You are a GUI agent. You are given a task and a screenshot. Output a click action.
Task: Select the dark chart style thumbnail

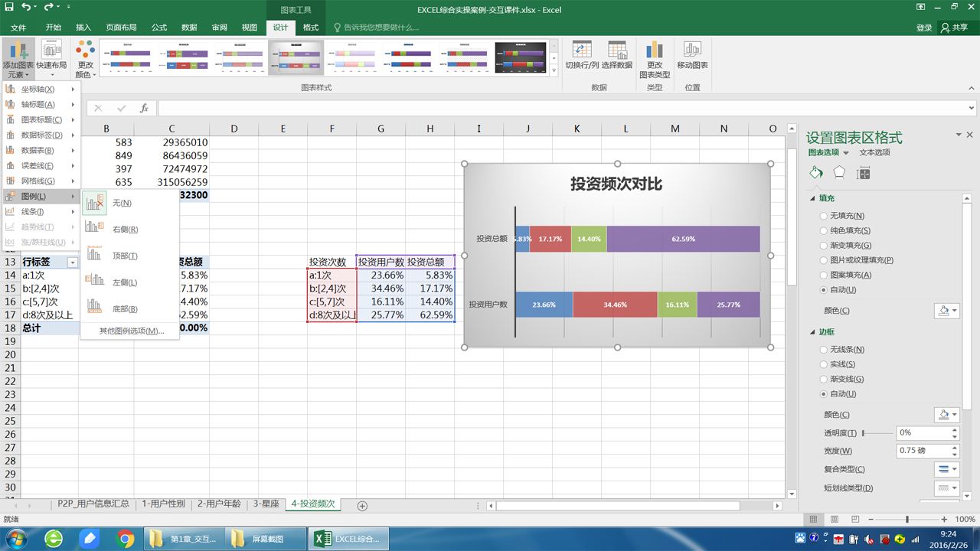coord(521,57)
